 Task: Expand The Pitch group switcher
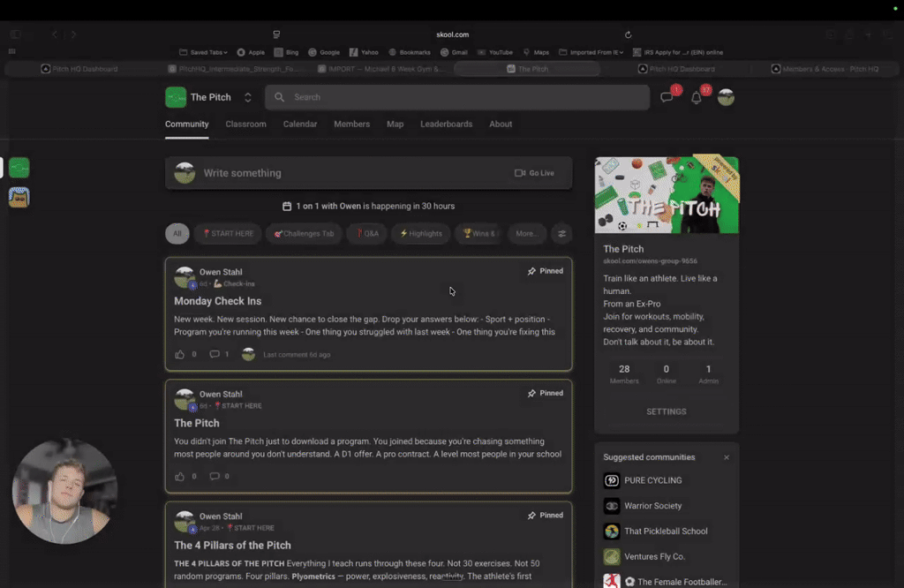tap(248, 97)
